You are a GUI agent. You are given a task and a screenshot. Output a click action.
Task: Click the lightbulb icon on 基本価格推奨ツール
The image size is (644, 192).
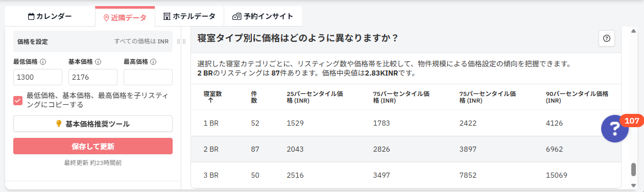pos(59,124)
